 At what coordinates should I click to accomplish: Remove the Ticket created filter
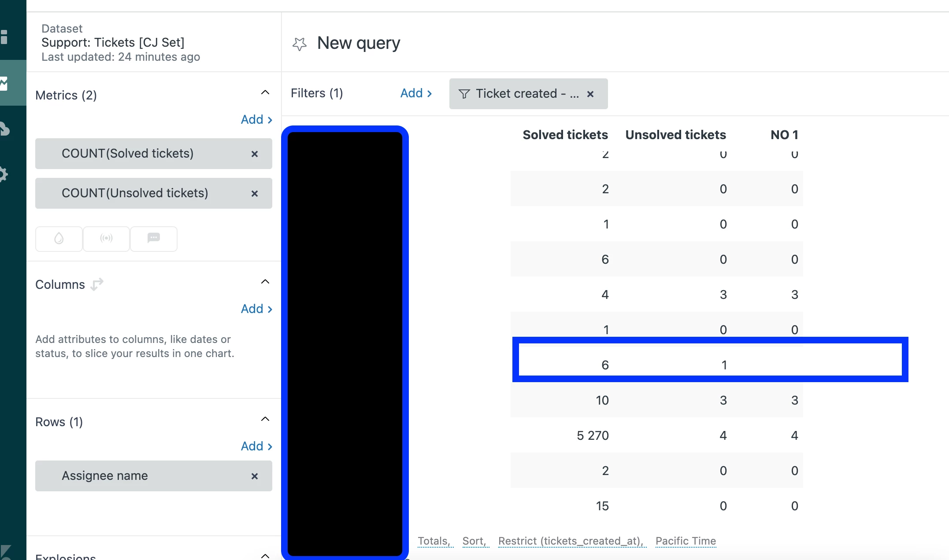pos(590,94)
